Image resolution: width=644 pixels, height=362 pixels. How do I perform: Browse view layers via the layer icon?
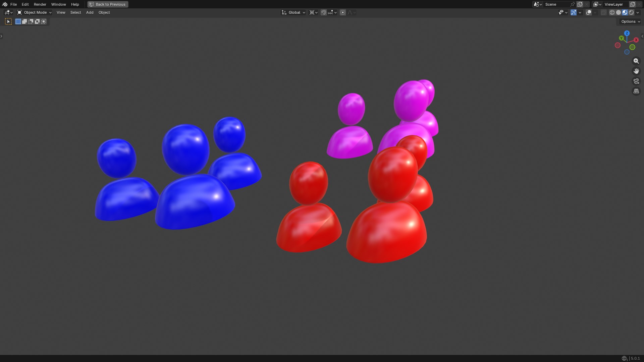pyautogui.click(x=597, y=4)
